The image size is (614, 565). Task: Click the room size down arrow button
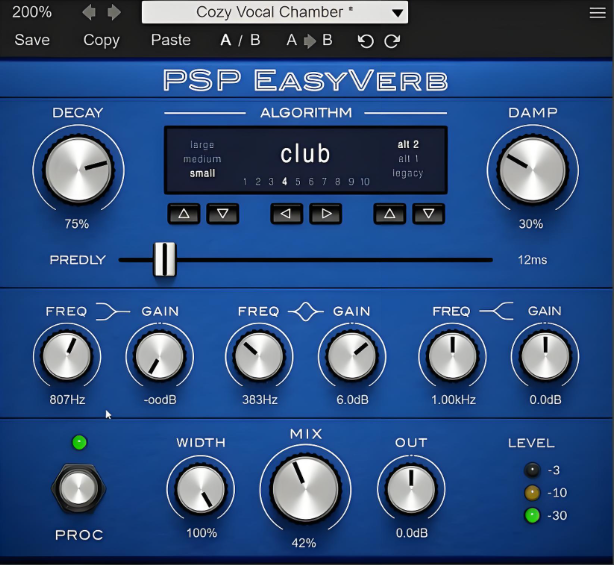pos(223,214)
